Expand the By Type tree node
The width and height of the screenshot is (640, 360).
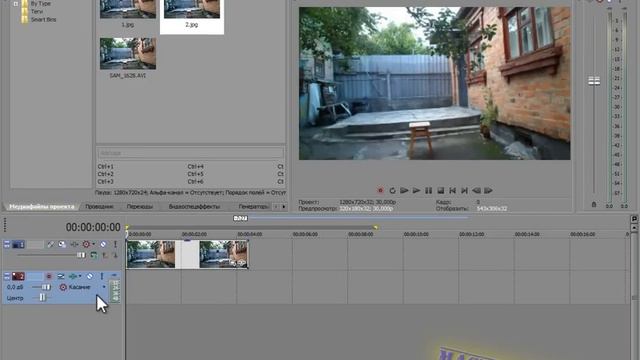pyautogui.click(x=16, y=4)
